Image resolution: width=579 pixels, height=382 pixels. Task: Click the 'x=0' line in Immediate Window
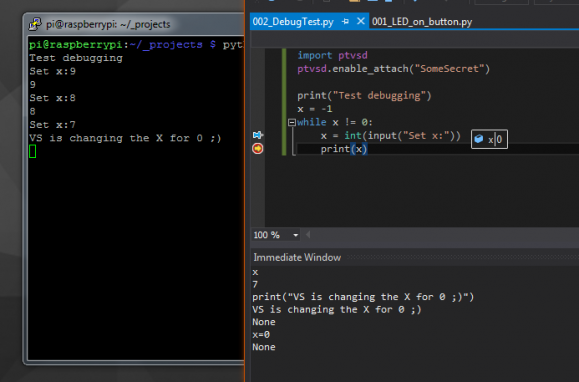pos(261,334)
